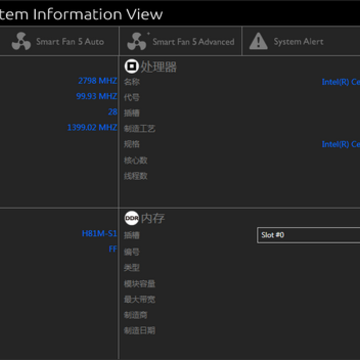Click the 制造工艺 label in processor section
Screen dimensions: 360x360
click(140, 129)
